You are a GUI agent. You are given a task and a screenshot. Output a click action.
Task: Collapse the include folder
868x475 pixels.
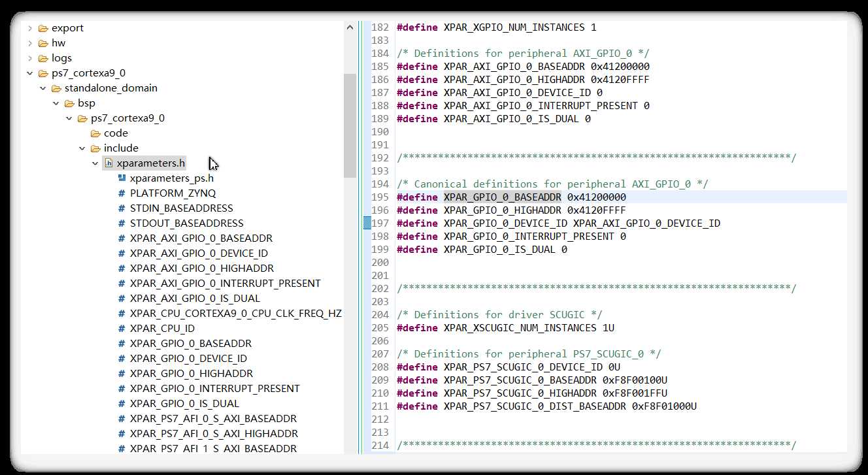82,148
